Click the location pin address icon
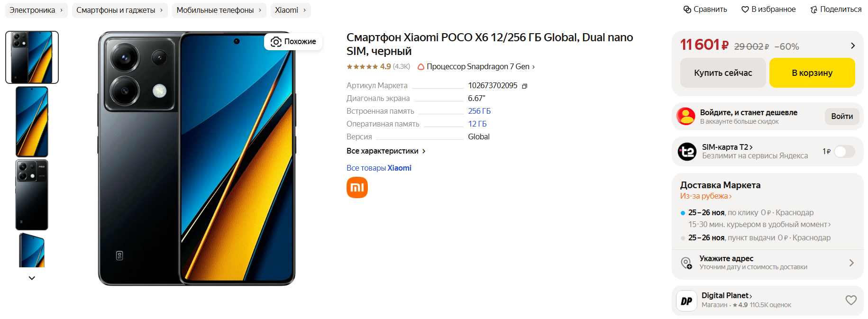This screenshot has height=319, width=868. pyautogui.click(x=686, y=263)
